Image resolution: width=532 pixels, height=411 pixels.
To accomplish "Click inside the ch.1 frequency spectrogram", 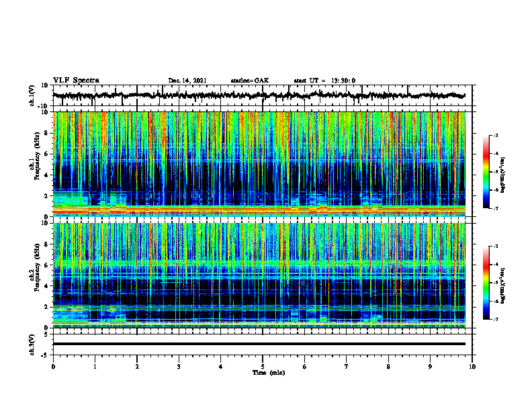I will pos(259,164).
